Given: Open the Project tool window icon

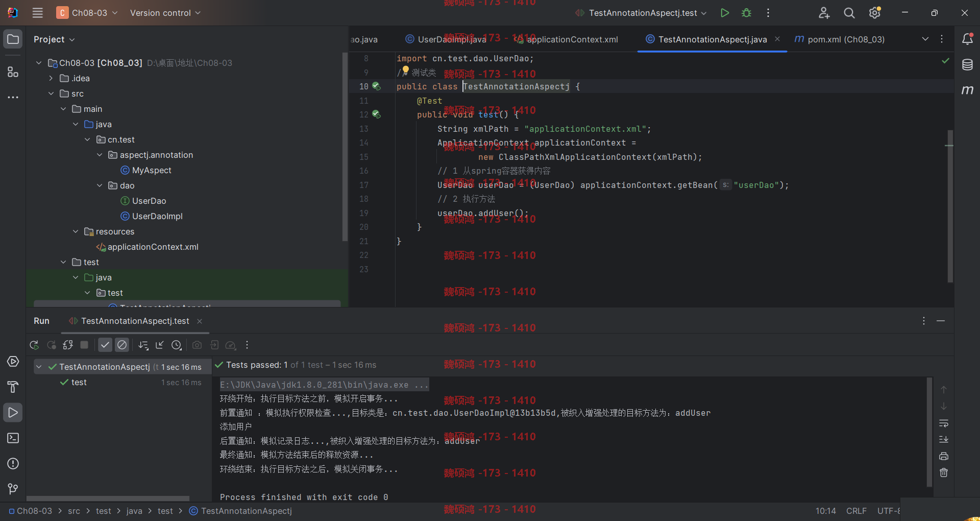Looking at the screenshot, I should (13, 39).
